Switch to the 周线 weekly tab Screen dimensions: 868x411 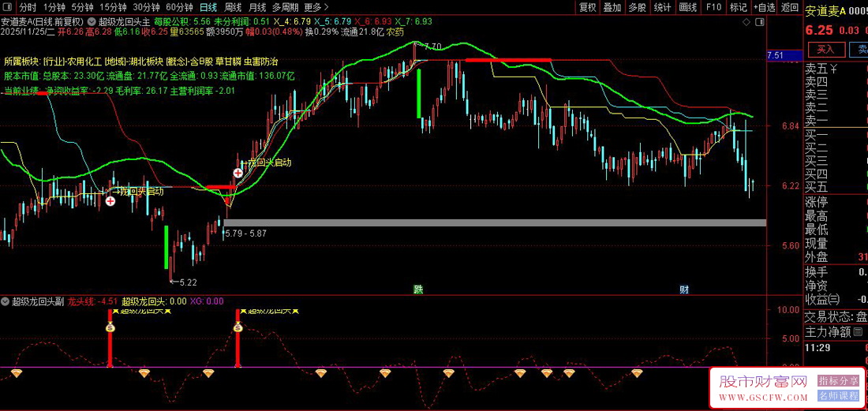(233, 7)
